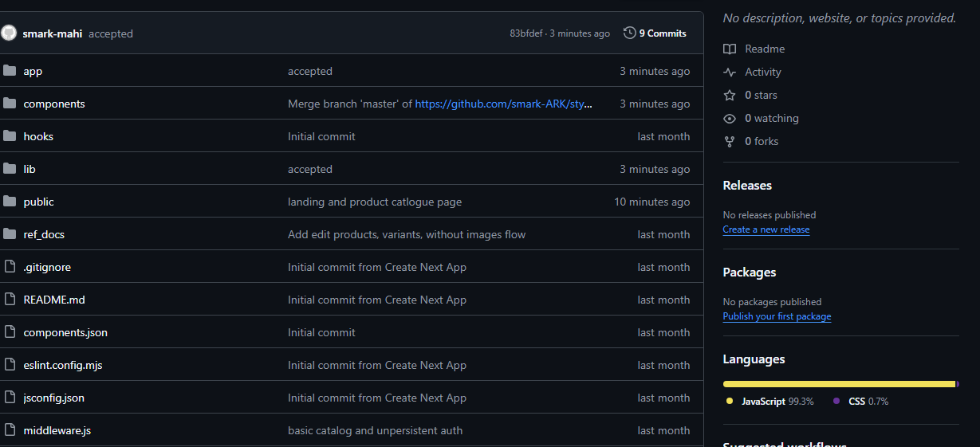Click the README.md file icon
Image resolution: width=980 pixels, height=447 pixels.
coord(10,300)
